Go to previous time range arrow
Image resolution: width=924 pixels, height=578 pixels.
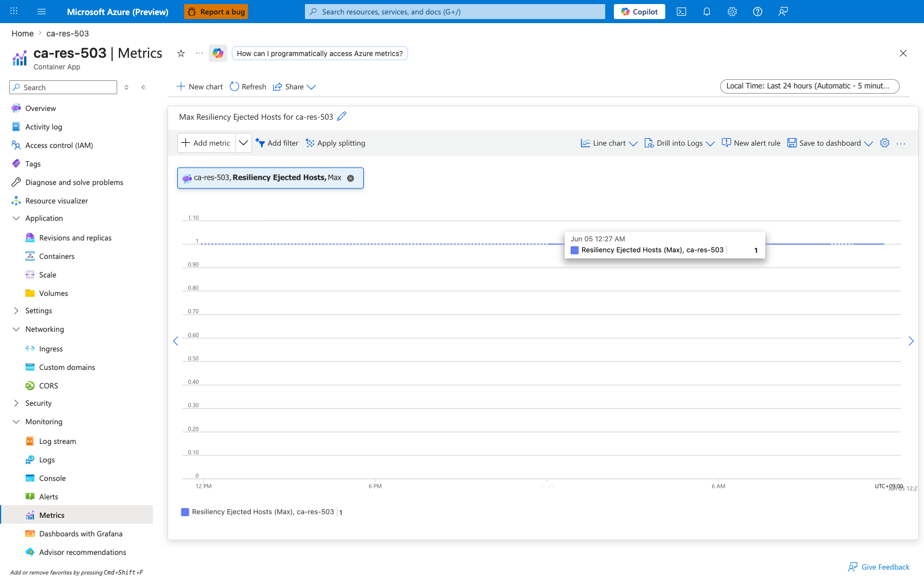pos(176,341)
